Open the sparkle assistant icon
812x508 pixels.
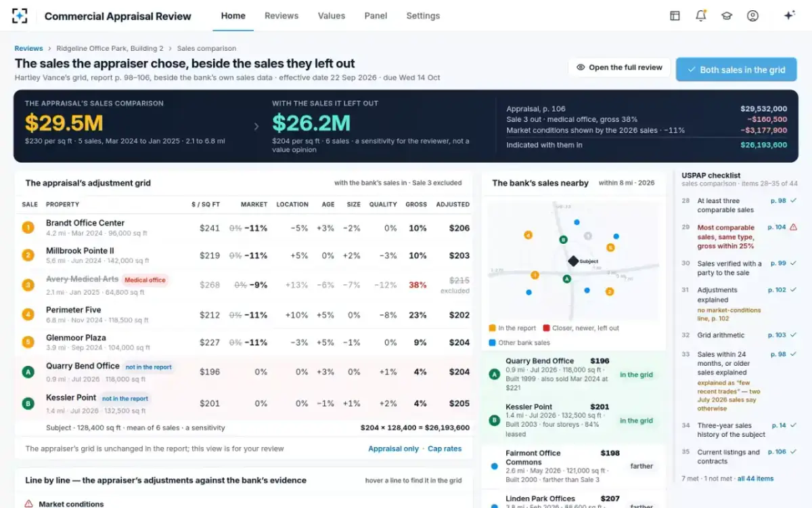(789, 16)
